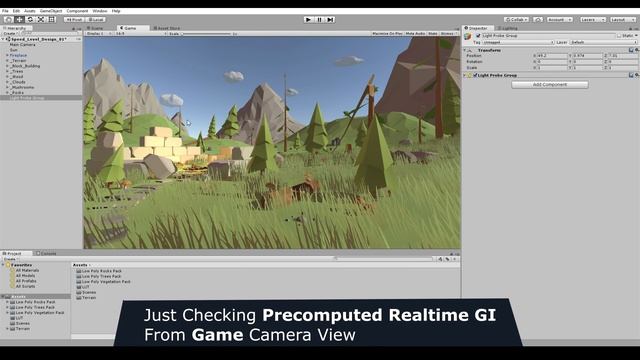Adjust the Game view Scale slider
This screenshot has height=360, width=640.
click(206, 33)
